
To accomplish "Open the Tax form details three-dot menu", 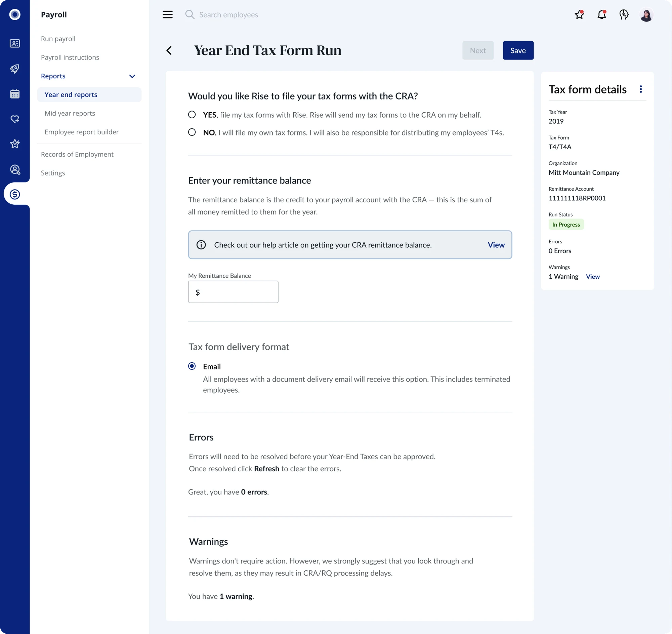I will pyautogui.click(x=640, y=89).
